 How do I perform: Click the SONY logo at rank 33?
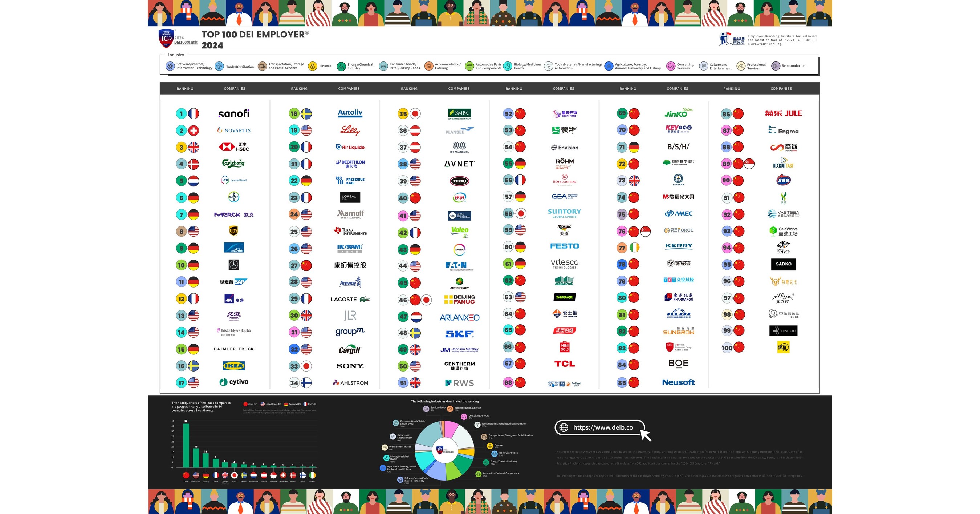tap(350, 366)
